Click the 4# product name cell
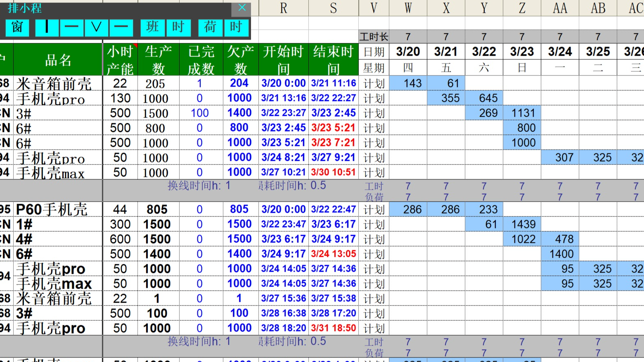644x362 pixels. pyautogui.click(x=58, y=239)
